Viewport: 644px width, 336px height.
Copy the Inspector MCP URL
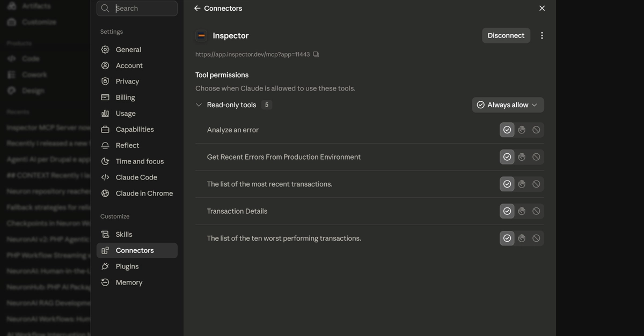tap(316, 54)
